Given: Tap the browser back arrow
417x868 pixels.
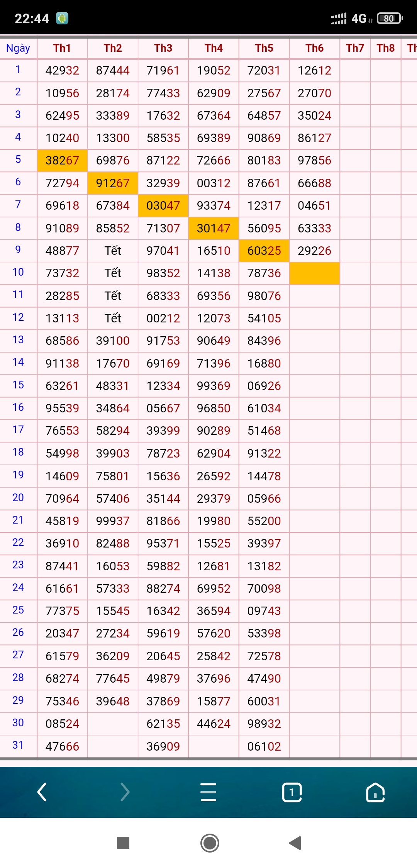Looking at the screenshot, I should (42, 792).
